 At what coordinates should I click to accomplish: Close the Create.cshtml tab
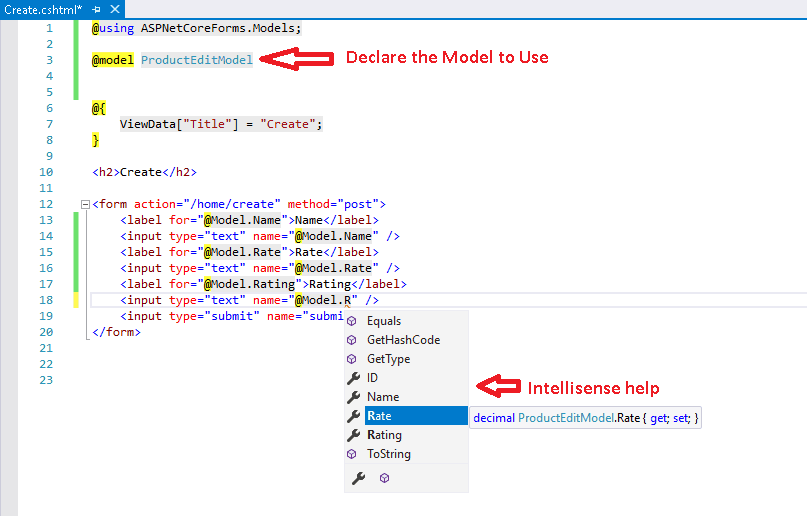coord(113,8)
